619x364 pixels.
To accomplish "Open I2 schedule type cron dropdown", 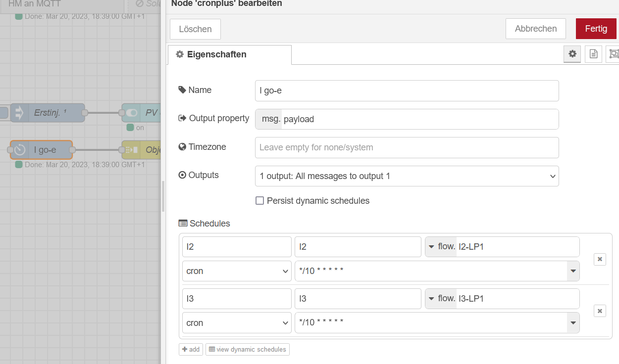I will (237, 271).
